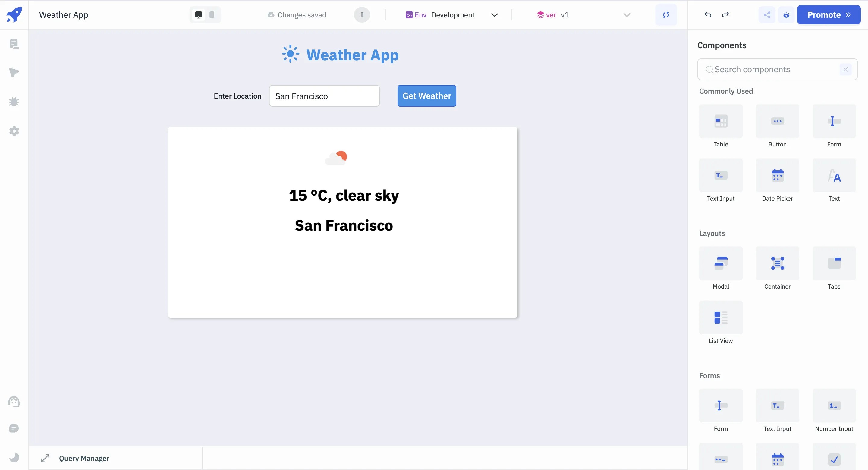The width and height of the screenshot is (868, 470).
Task: Toggle the canvas refresh/sync button
Action: (x=666, y=15)
